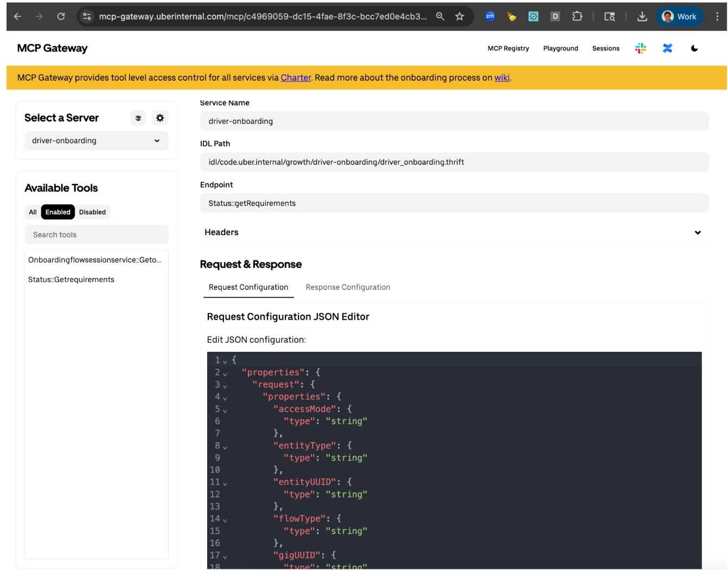728x570 pixels.
Task: Fold the gigUUID block on line 17
Action: click(x=225, y=556)
